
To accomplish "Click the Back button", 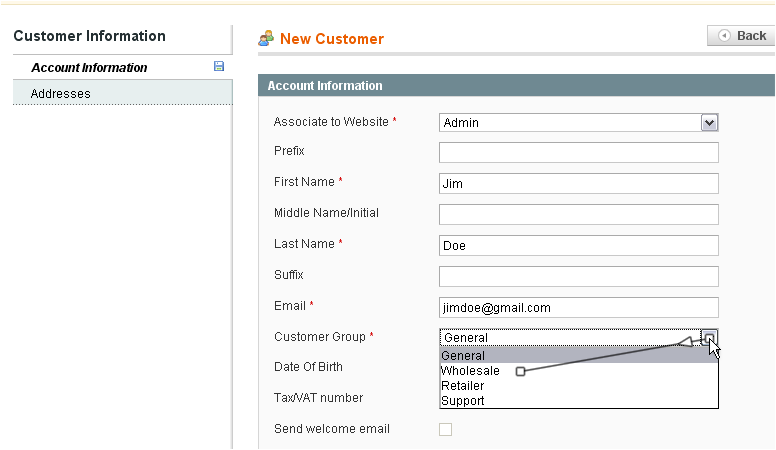I will pos(741,36).
